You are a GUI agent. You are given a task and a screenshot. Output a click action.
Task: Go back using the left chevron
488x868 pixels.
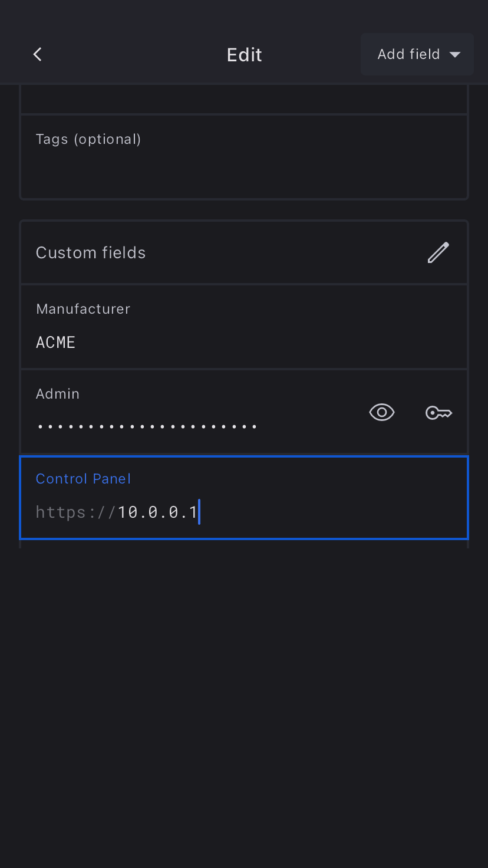click(x=37, y=54)
